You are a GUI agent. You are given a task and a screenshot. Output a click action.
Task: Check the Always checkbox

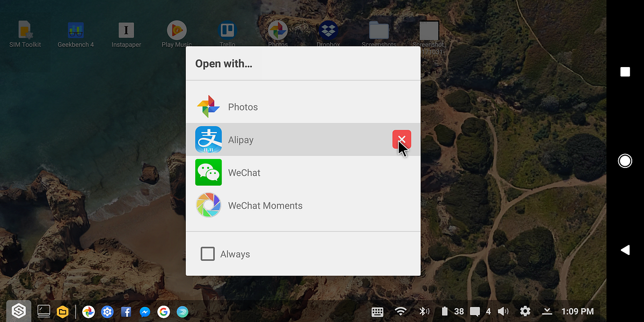point(208,254)
